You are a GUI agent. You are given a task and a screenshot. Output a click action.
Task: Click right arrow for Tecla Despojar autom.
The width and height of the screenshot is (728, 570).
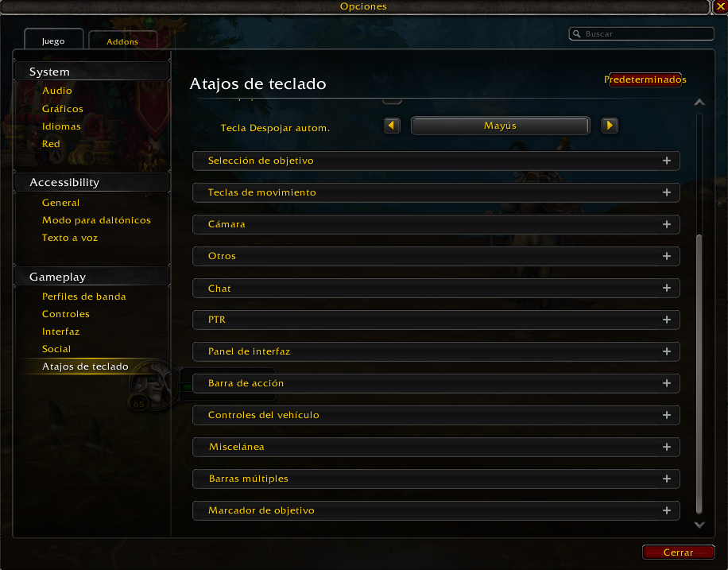609,126
